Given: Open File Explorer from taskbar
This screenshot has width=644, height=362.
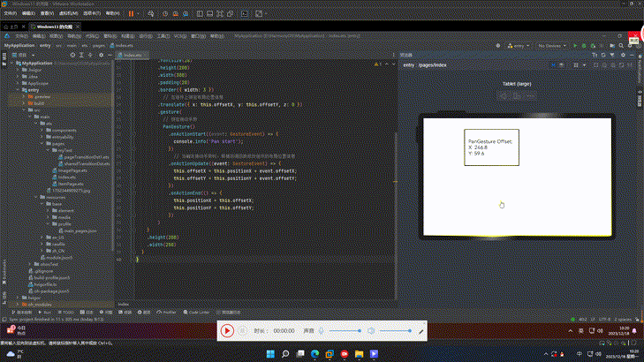Looking at the screenshot, I should 359,354.
